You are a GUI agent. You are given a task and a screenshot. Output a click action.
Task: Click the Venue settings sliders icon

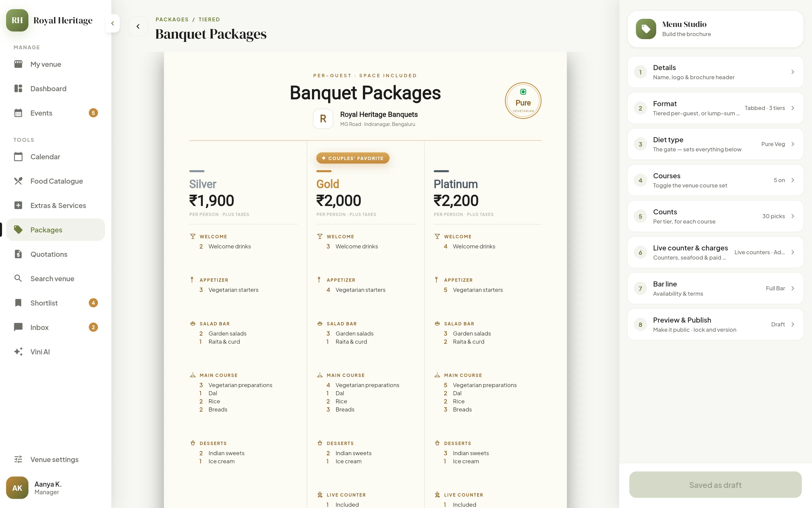coord(18,459)
